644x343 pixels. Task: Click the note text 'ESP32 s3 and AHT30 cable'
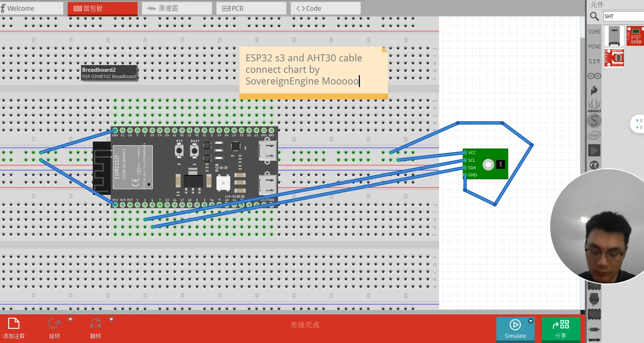click(304, 58)
